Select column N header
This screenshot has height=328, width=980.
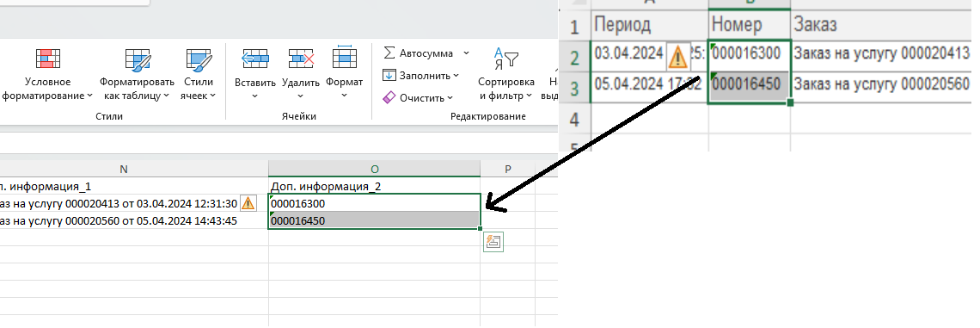coord(123,169)
